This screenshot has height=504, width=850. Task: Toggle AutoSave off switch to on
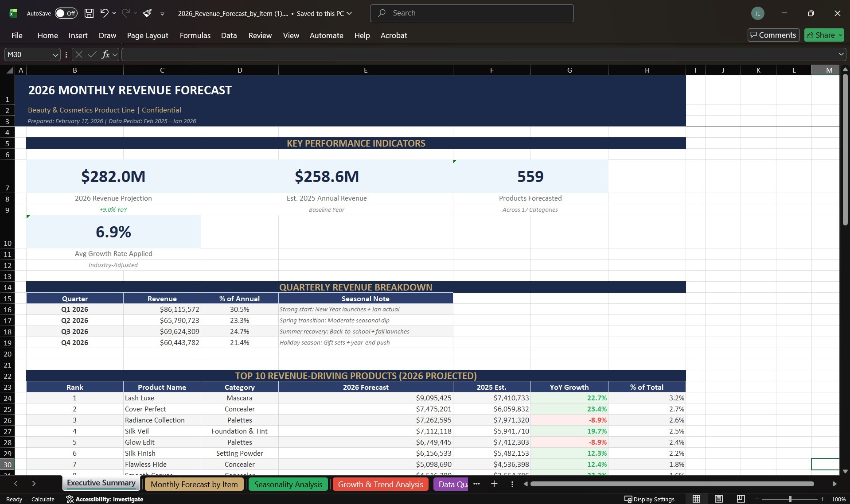click(x=66, y=13)
